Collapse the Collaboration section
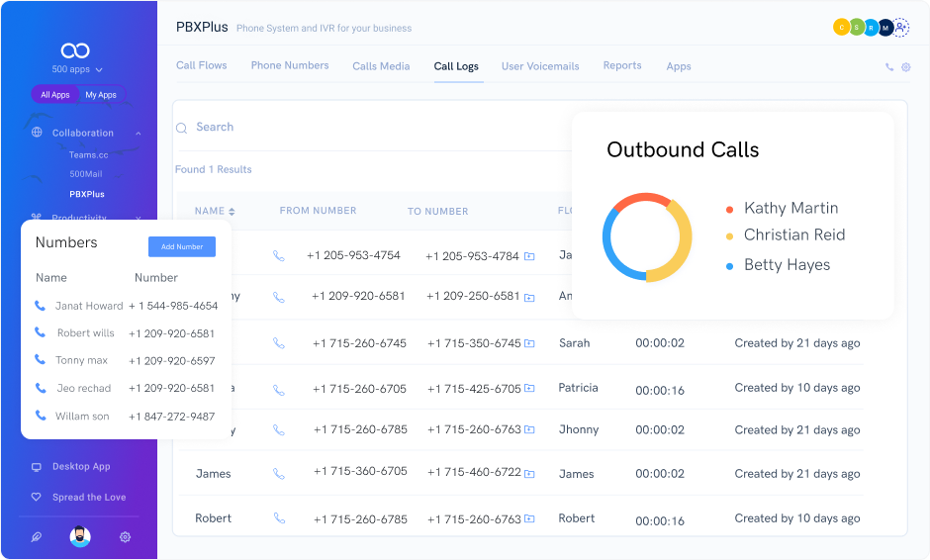The height and width of the screenshot is (560, 930). point(139,133)
